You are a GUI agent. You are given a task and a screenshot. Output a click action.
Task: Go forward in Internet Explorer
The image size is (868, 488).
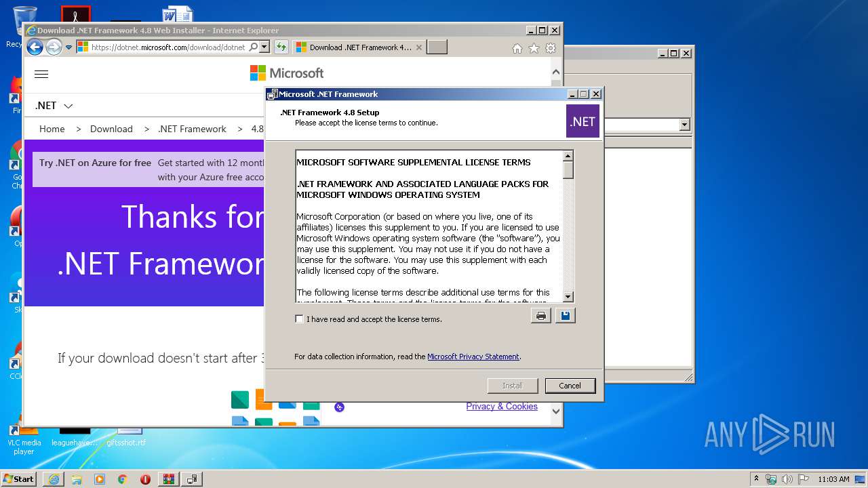coord(54,47)
